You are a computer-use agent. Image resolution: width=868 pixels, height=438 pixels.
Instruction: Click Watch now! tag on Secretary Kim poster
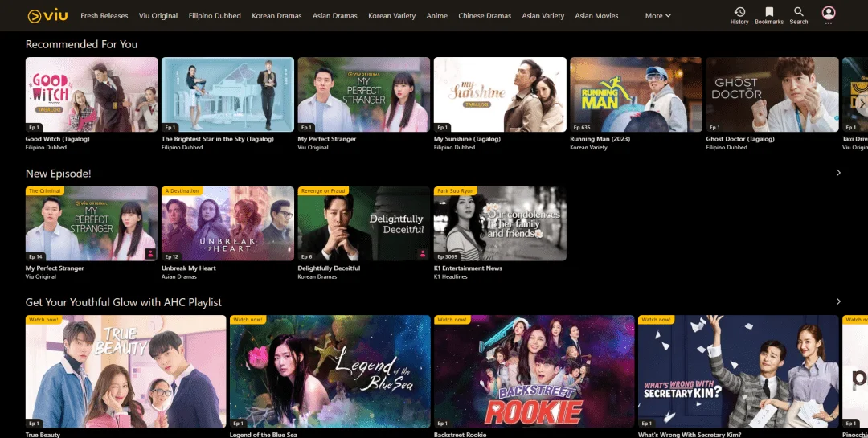point(657,320)
